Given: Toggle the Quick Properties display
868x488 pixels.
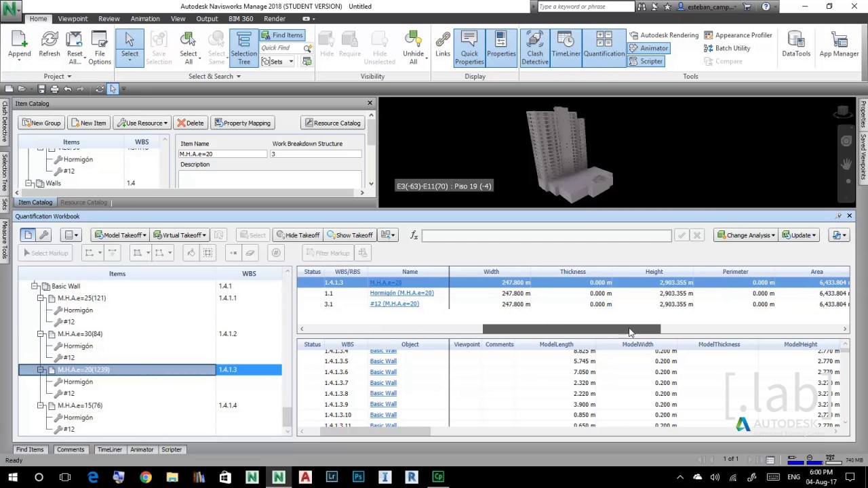Looking at the screenshot, I should [x=469, y=47].
